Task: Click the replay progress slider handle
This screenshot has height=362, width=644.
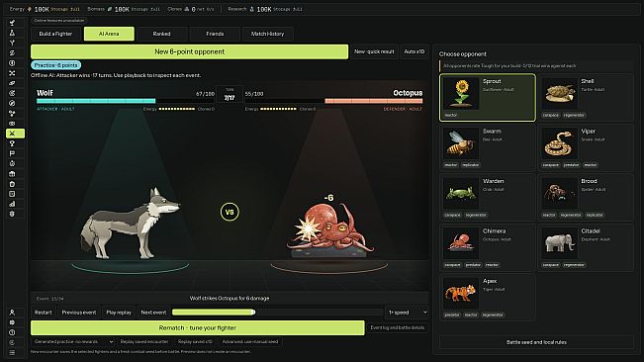Action: (253, 313)
